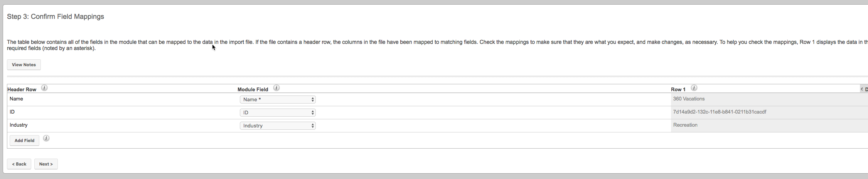Screen dimensions: 868x179
Task: Click the 'Industry' header row label
Action: [19, 125]
